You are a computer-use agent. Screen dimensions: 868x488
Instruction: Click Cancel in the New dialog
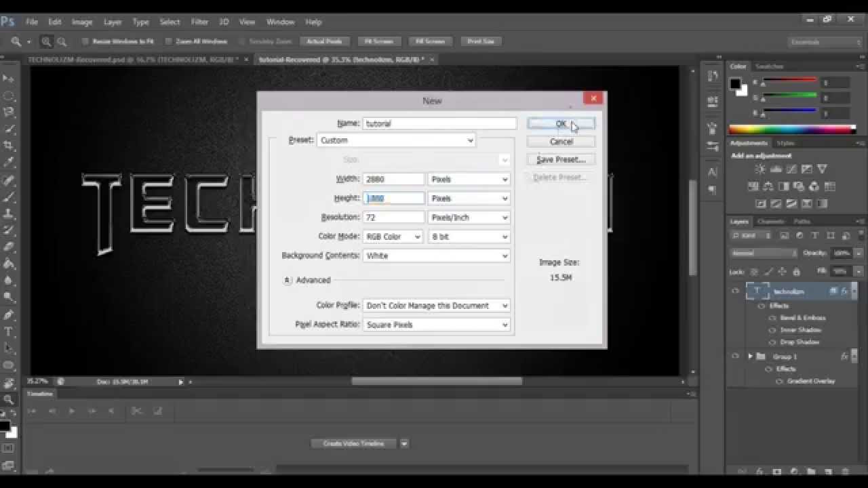coord(561,142)
